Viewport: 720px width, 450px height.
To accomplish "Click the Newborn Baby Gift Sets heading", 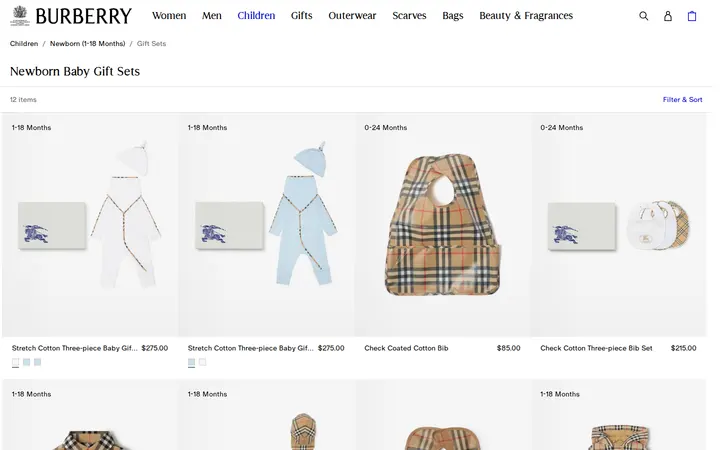I will pyautogui.click(x=75, y=71).
